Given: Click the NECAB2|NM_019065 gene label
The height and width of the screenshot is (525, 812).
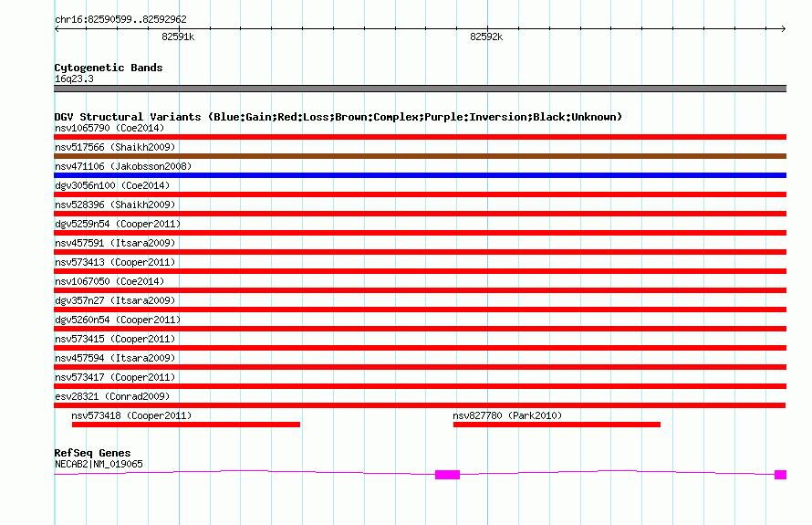Looking at the screenshot, I should coord(99,465).
